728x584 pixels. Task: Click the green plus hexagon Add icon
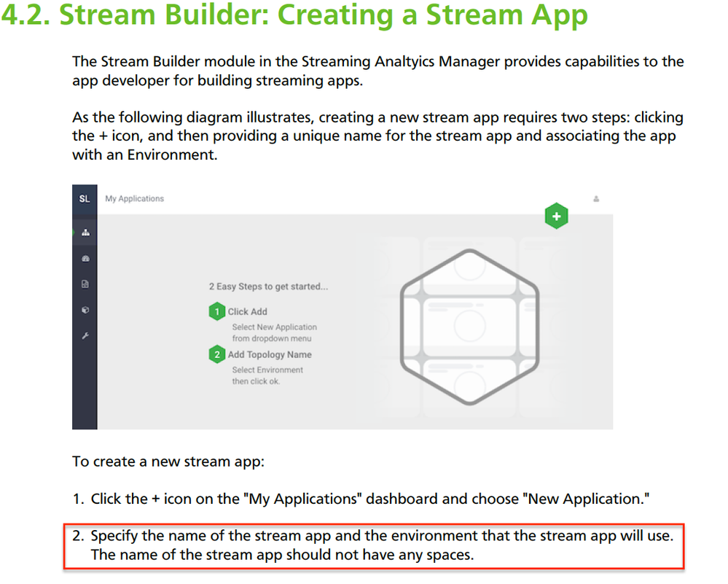[x=556, y=216]
